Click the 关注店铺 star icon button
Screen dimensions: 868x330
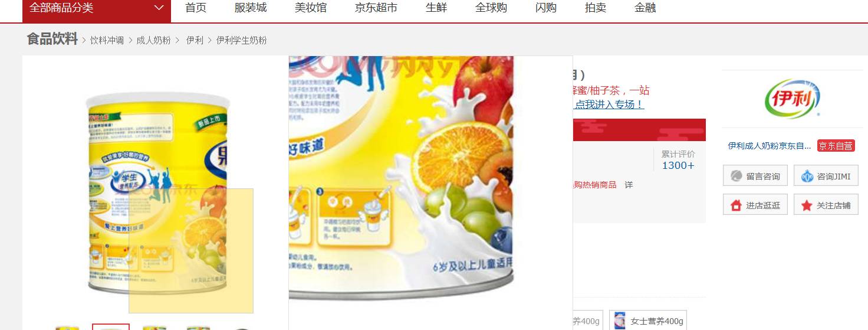pos(826,205)
